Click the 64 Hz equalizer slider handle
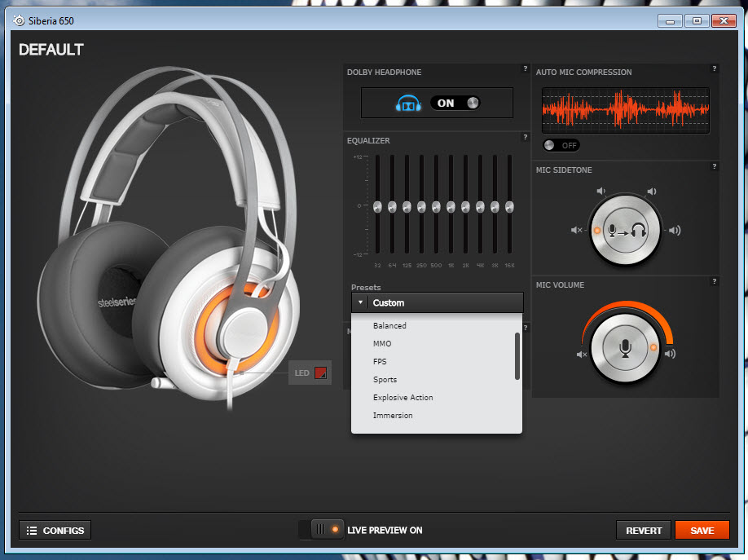This screenshot has width=748, height=560. 392,207
